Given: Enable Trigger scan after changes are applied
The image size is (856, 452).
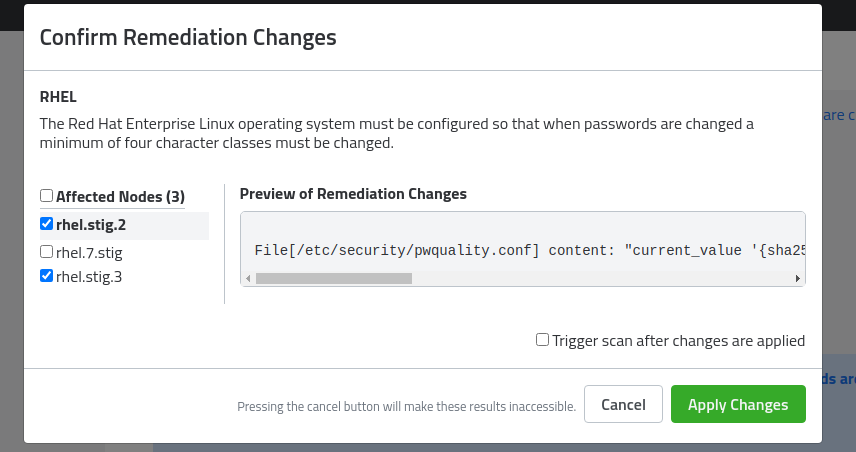Looking at the screenshot, I should click(542, 340).
